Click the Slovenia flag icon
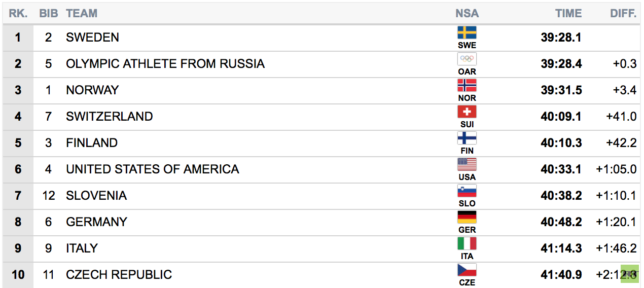 (467, 191)
